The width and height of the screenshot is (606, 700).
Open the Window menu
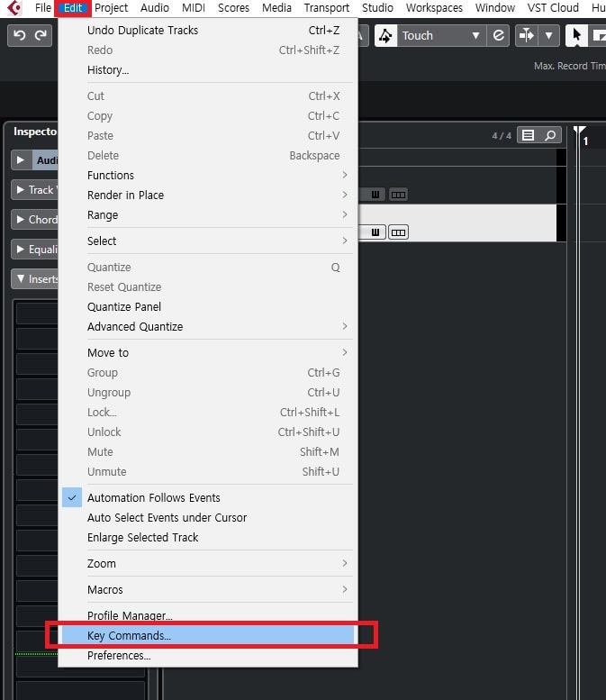point(495,7)
